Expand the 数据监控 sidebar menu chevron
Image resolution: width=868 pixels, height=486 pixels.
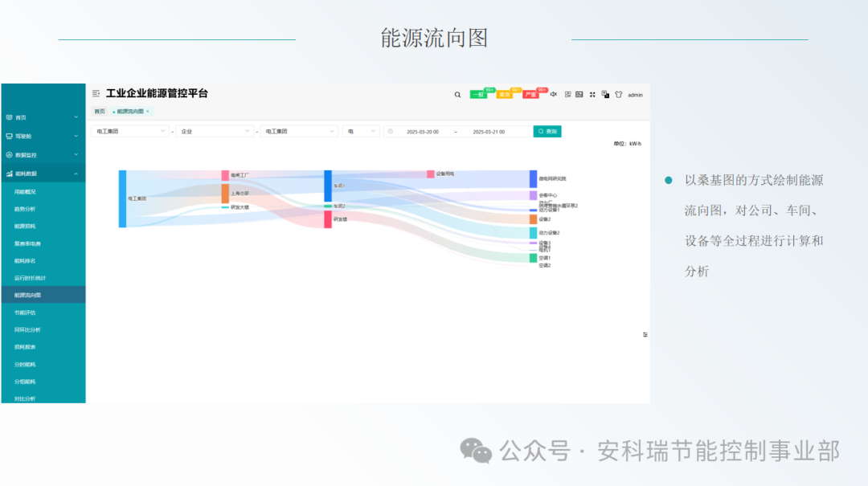click(76, 155)
